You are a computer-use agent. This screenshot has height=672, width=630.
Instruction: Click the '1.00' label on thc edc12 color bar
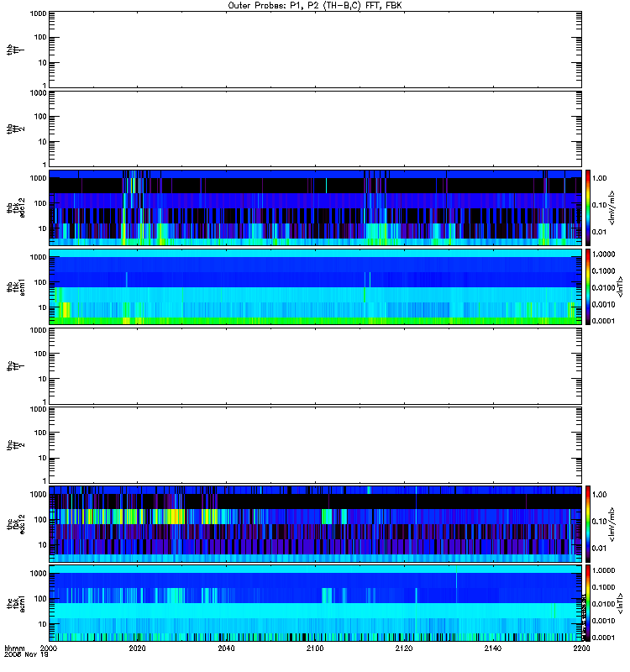pos(600,495)
